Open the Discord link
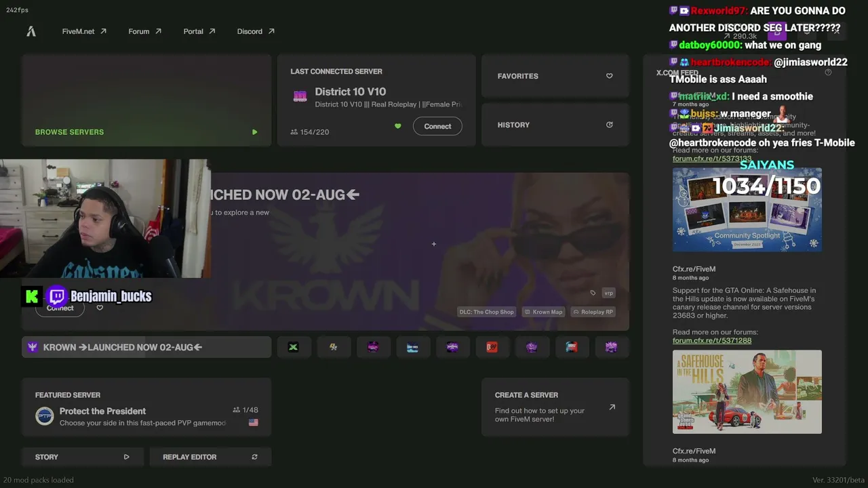Viewport: 868px width, 488px height. 256,31
